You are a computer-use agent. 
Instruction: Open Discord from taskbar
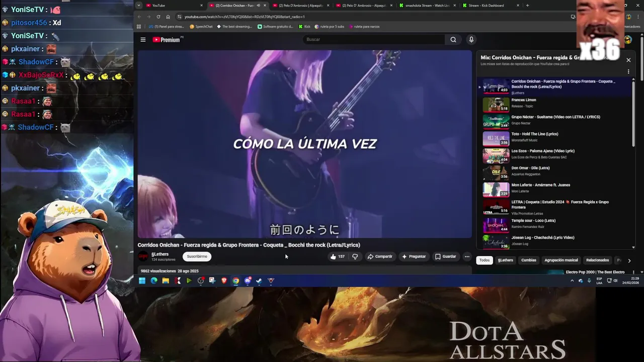click(248, 281)
